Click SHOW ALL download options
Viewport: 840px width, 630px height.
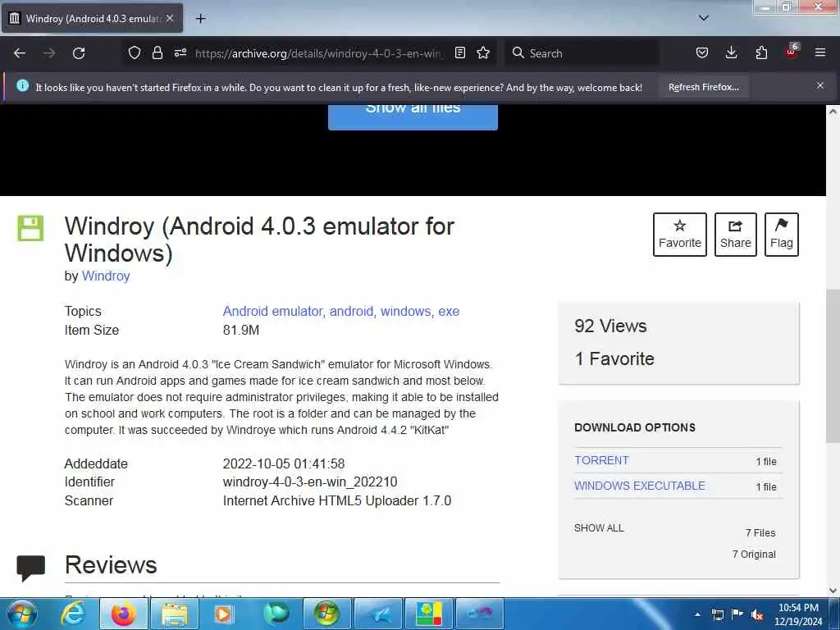click(x=599, y=527)
